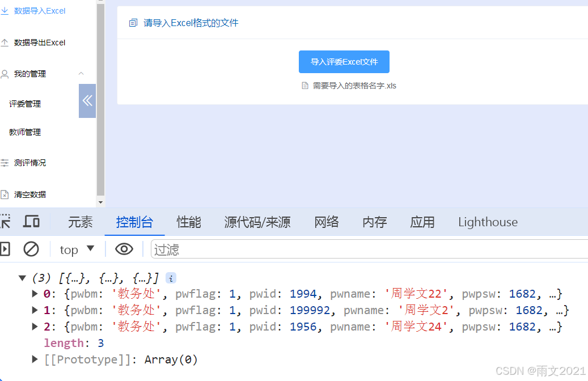
Task: Expand the [[Prototype]] Array entry
Action: 35,359
